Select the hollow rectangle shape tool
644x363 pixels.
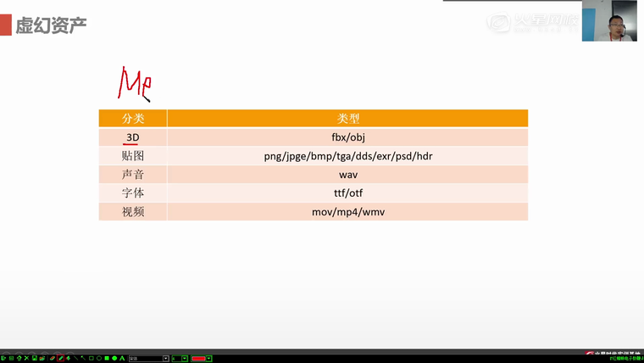click(x=91, y=358)
